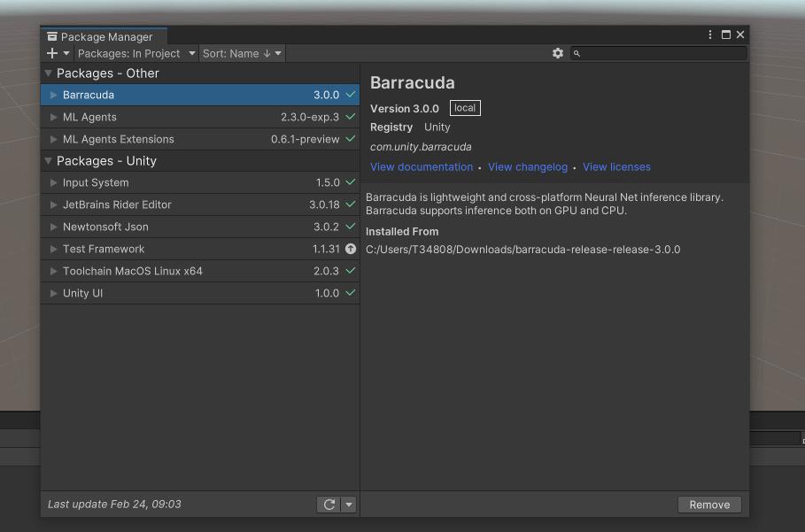Click the Registry Unity label
The height and width of the screenshot is (532, 805).
point(410,127)
